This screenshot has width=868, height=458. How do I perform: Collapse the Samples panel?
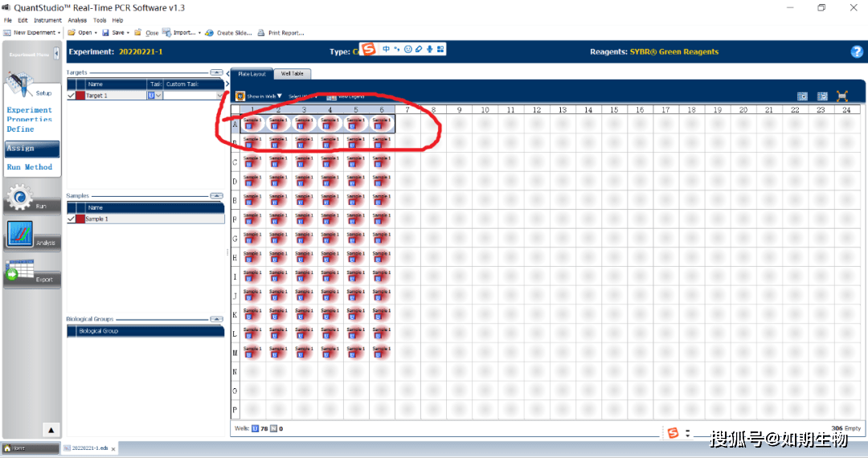point(216,196)
